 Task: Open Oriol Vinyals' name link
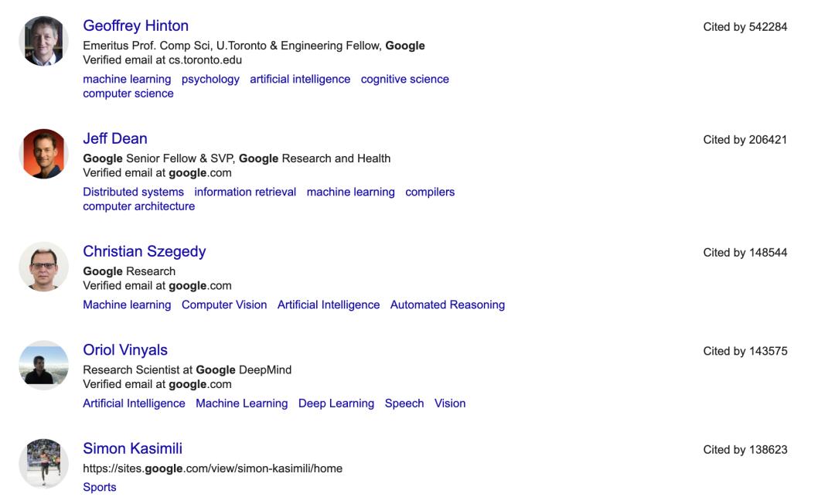(124, 350)
